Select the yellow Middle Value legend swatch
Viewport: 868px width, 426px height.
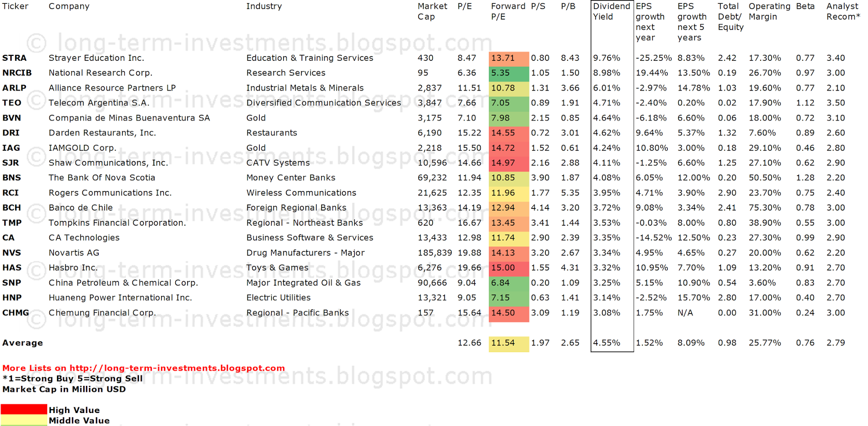click(24, 420)
